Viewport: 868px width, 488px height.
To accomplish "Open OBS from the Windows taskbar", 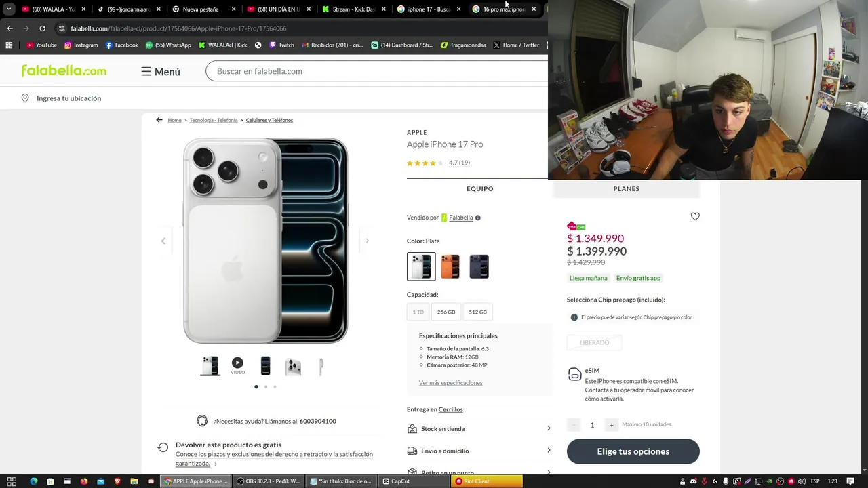I will click(x=269, y=481).
